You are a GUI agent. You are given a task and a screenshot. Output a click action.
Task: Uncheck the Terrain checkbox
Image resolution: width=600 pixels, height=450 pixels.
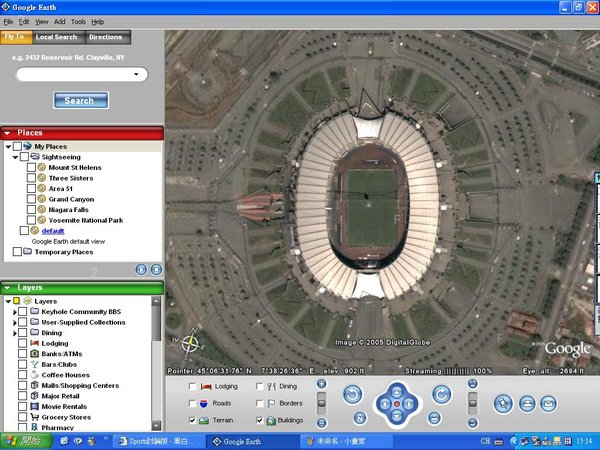pyautogui.click(x=192, y=420)
